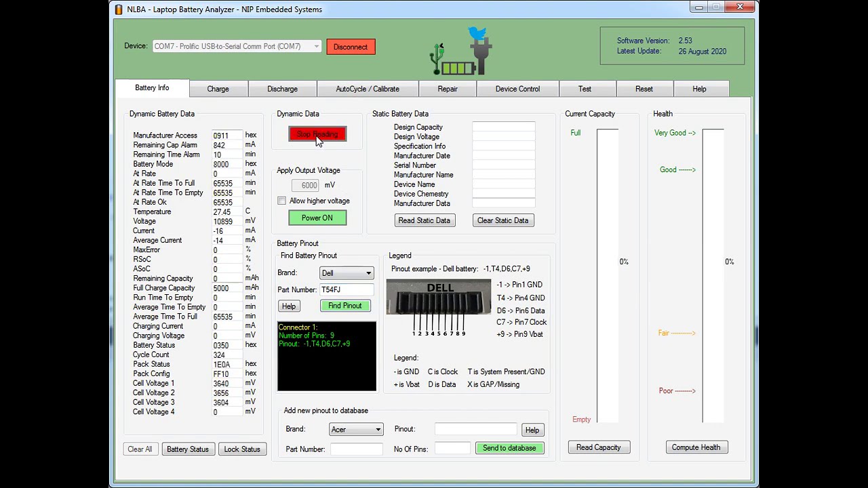Click the No Of Pins input field
Image resolution: width=868 pixels, height=488 pixels.
pyautogui.click(x=452, y=449)
